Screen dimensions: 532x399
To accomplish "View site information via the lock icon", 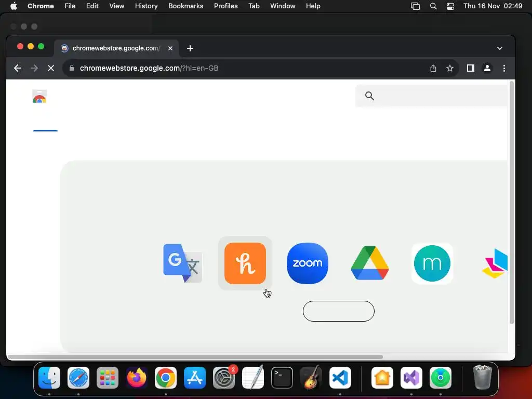I will click(72, 68).
